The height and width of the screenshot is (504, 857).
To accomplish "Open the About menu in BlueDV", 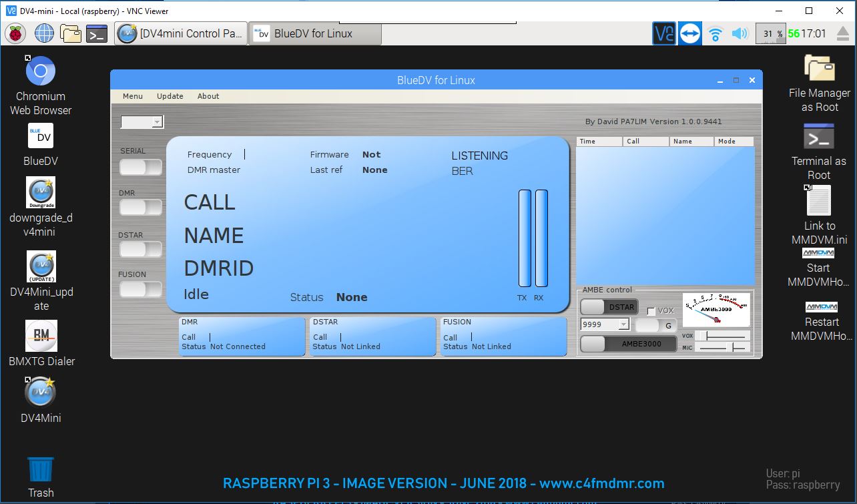I will tap(208, 96).
